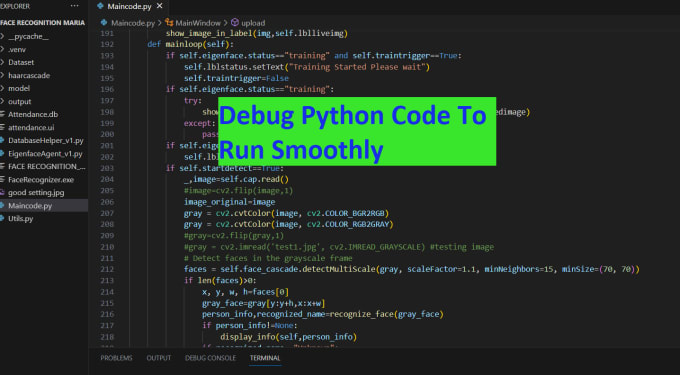Image resolution: width=680 pixels, height=375 pixels.
Task: Click commented line '#gray=cv2.flip(gray,1)'
Action: coord(234,235)
